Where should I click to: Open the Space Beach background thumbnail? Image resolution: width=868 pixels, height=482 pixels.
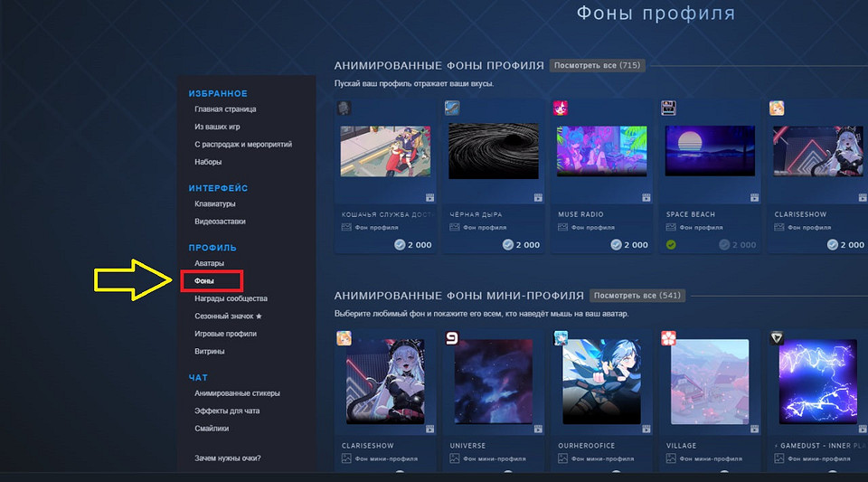710,151
